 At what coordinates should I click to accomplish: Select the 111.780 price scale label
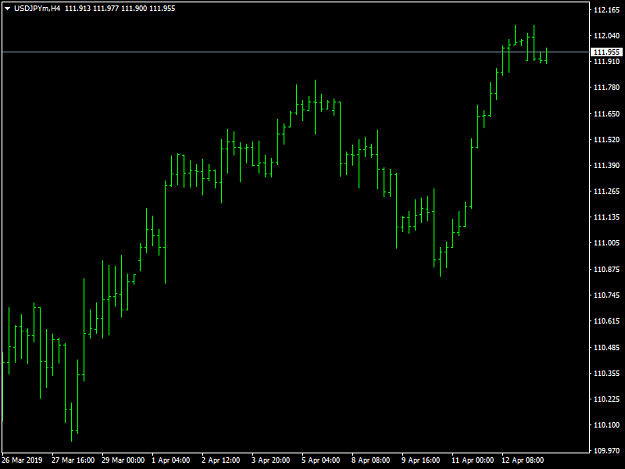click(607, 87)
